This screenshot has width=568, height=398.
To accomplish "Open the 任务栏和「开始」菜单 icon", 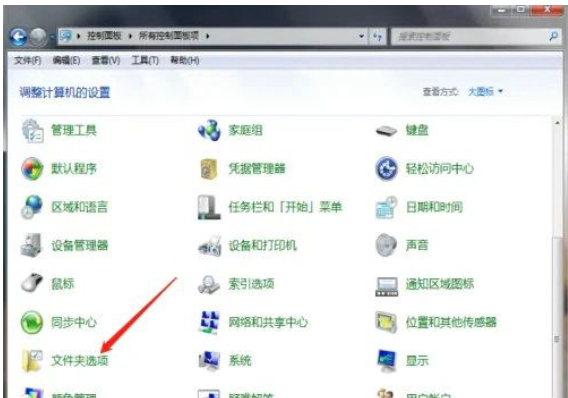I will pos(209,207).
